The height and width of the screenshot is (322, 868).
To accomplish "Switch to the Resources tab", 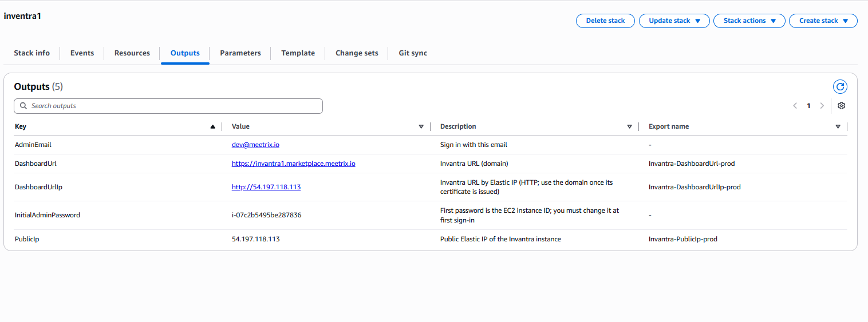I will pyautogui.click(x=132, y=53).
